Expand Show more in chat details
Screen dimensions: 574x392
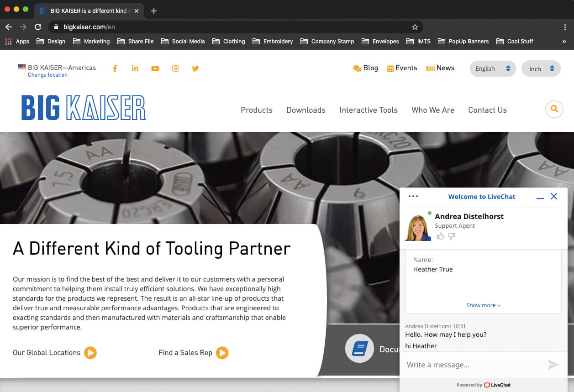click(x=483, y=305)
